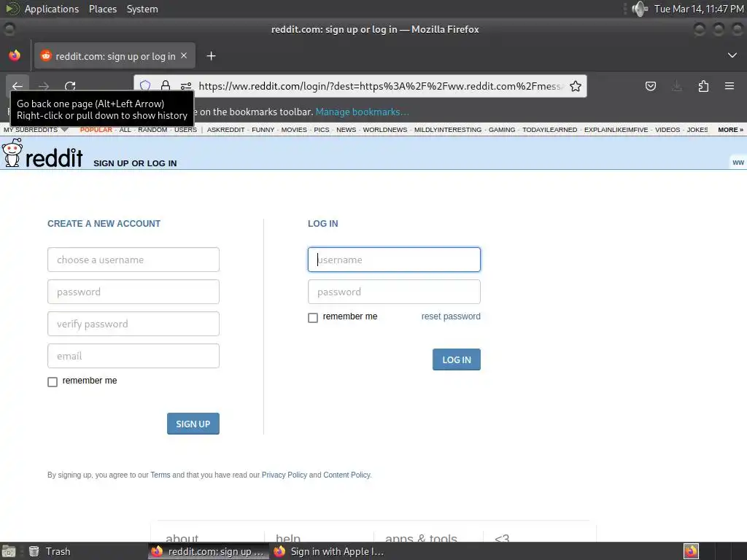Open MOVIES in the subreddit bar
The width and height of the screenshot is (747, 560).
coord(294,130)
